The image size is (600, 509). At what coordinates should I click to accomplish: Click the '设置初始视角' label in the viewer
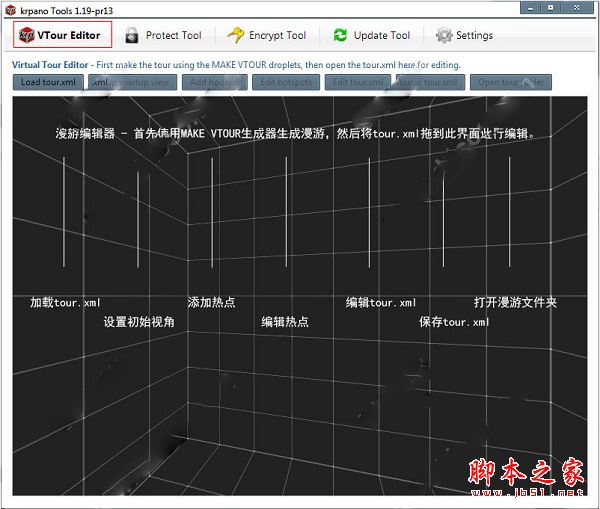(x=139, y=322)
